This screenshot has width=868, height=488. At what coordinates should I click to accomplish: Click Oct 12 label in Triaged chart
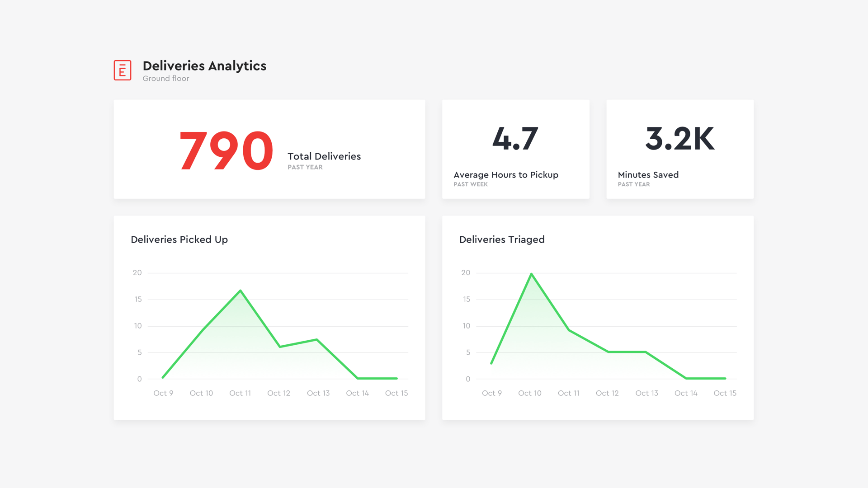click(x=607, y=393)
